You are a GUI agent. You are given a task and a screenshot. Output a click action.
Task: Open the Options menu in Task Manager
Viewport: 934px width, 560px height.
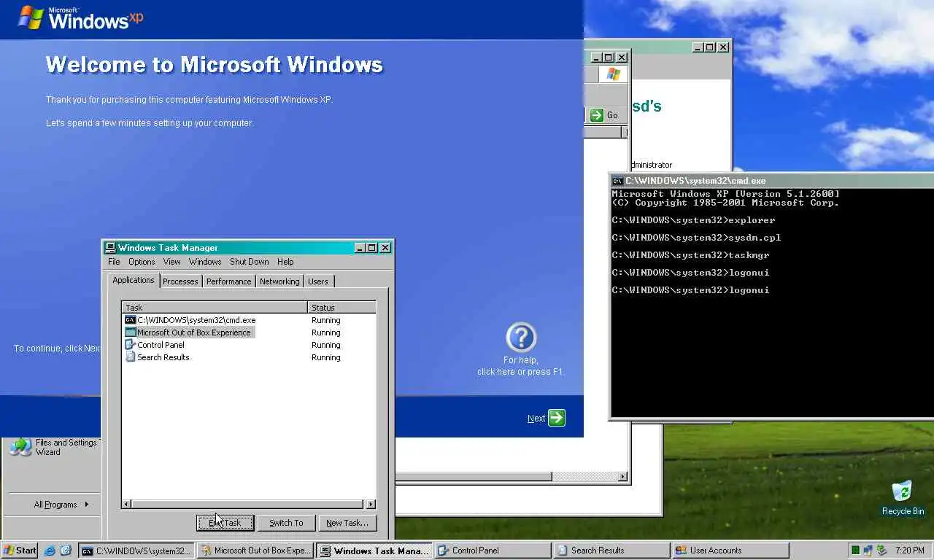coord(142,262)
